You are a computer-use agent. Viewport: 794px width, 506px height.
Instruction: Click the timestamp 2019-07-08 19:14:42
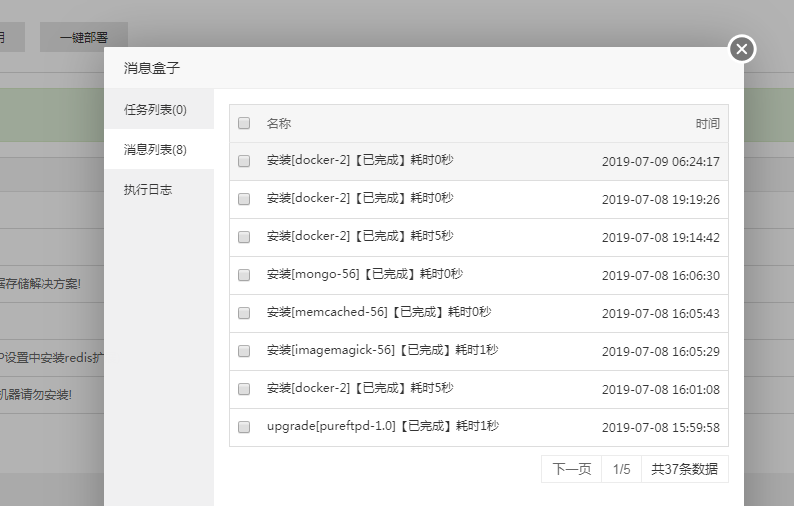click(660, 238)
